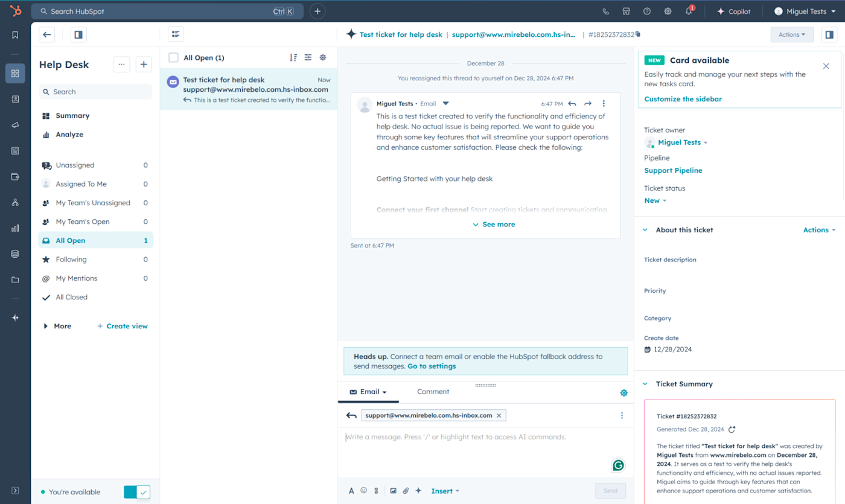Viewport: 845px width, 504px height.
Task: Open sort order for All Open list
Action: 293,57
